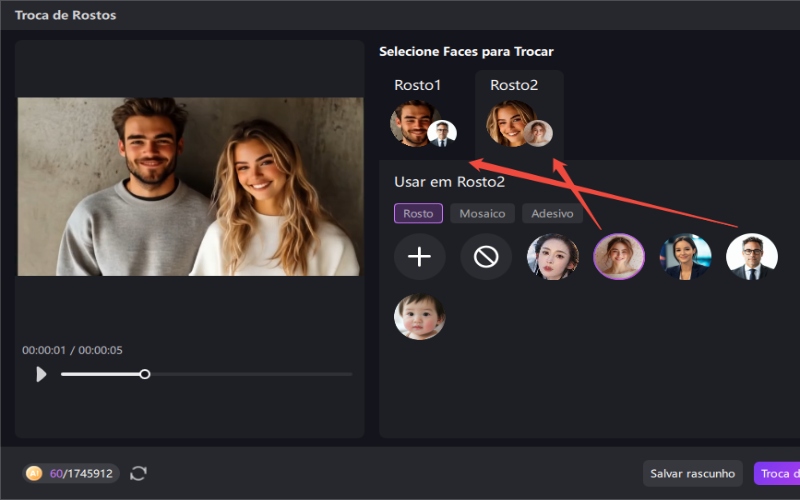Click the AI credits coin icon
This screenshot has height=500, width=800.
pyautogui.click(x=35, y=473)
